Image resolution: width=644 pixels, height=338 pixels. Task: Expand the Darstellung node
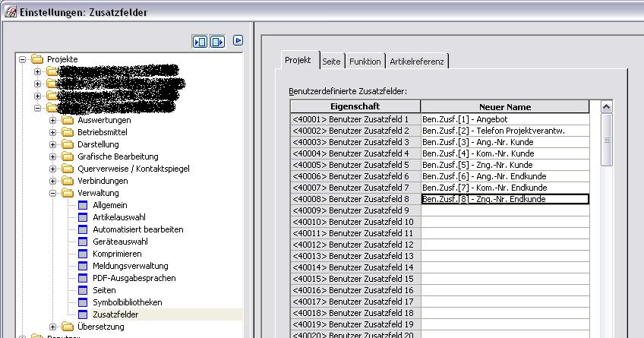pyautogui.click(x=52, y=144)
